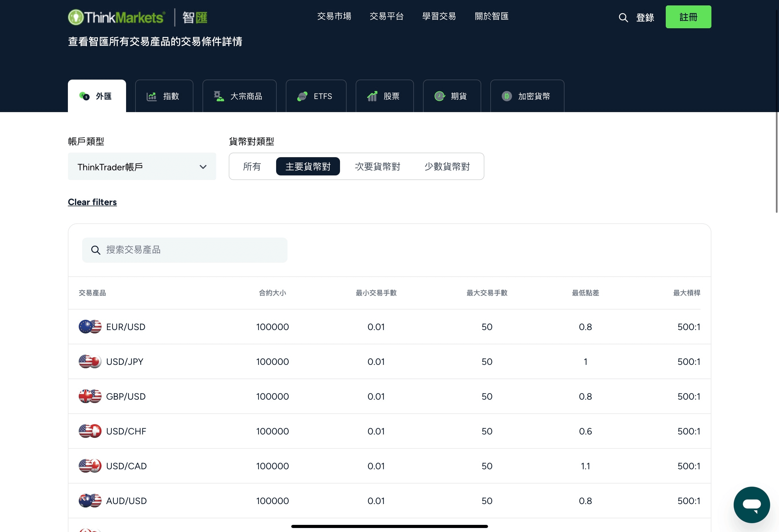Open the 期貨 futures icon

(440, 96)
